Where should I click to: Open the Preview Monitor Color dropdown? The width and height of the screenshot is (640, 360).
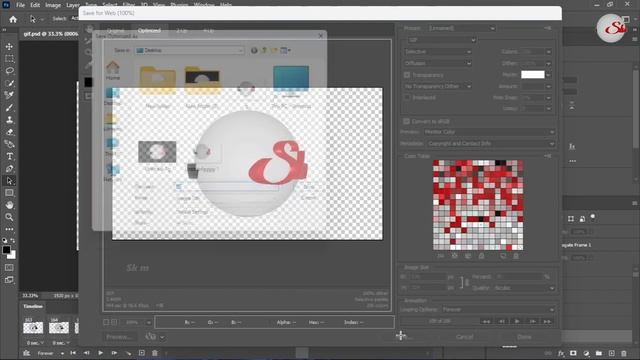[489, 132]
